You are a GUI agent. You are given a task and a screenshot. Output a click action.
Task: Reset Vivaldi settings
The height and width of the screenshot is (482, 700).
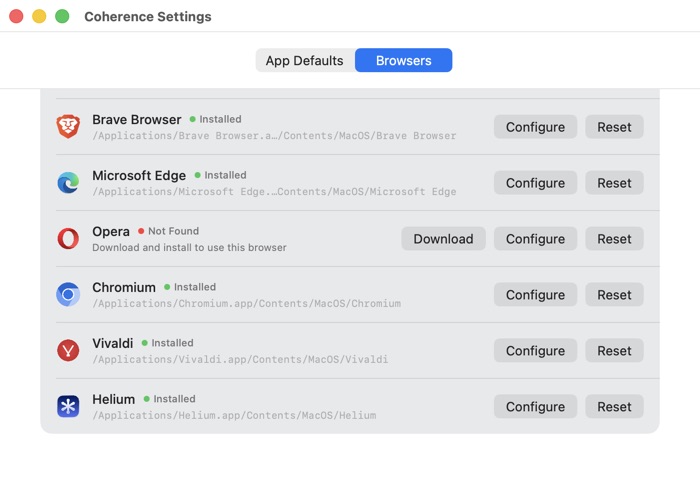click(614, 350)
